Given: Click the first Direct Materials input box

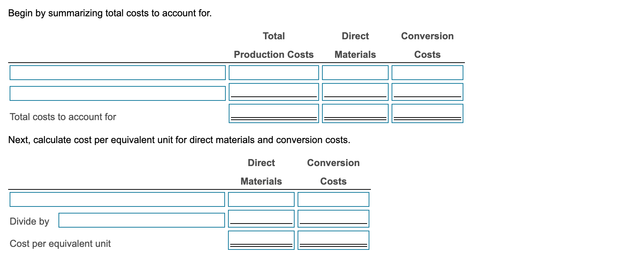Looking at the screenshot, I should (x=355, y=73).
